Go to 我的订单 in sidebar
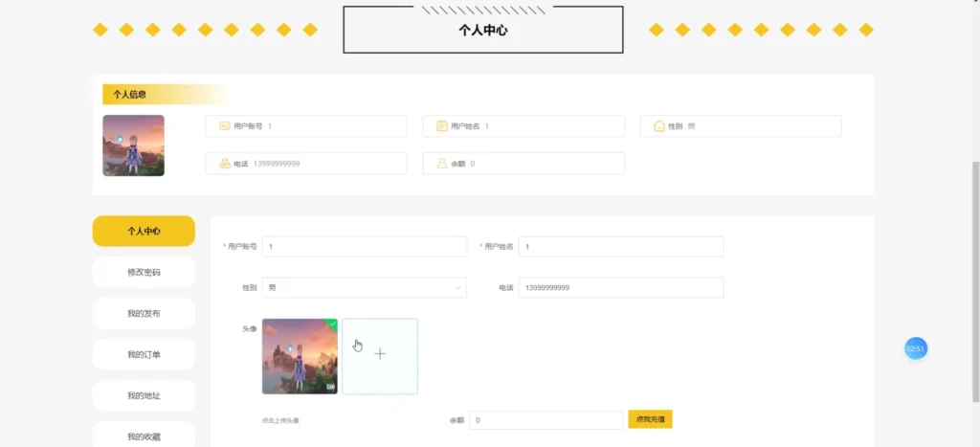The width and height of the screenshot is (980, 447). (144, 354)
